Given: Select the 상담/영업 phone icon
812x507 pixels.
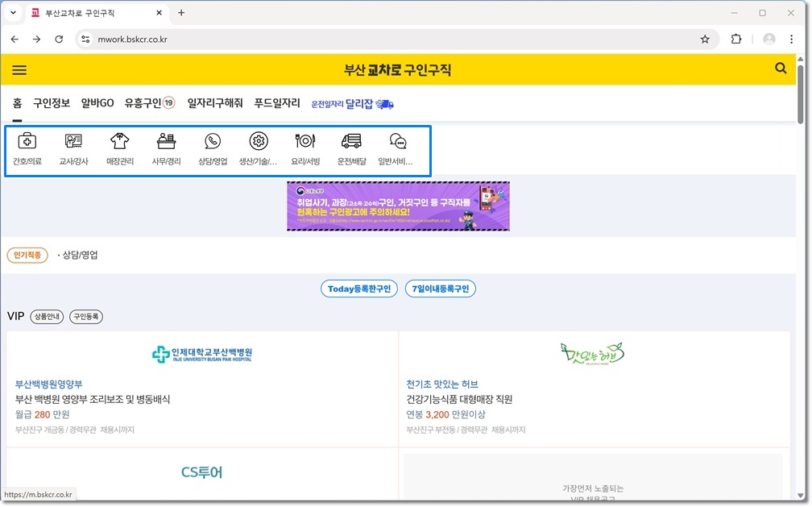Looking at the screenshot, I should click(213, 142).
